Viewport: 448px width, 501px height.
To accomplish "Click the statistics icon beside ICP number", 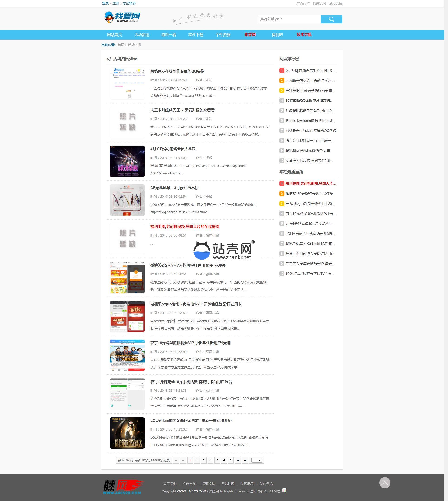I will [x=284, y=490].
